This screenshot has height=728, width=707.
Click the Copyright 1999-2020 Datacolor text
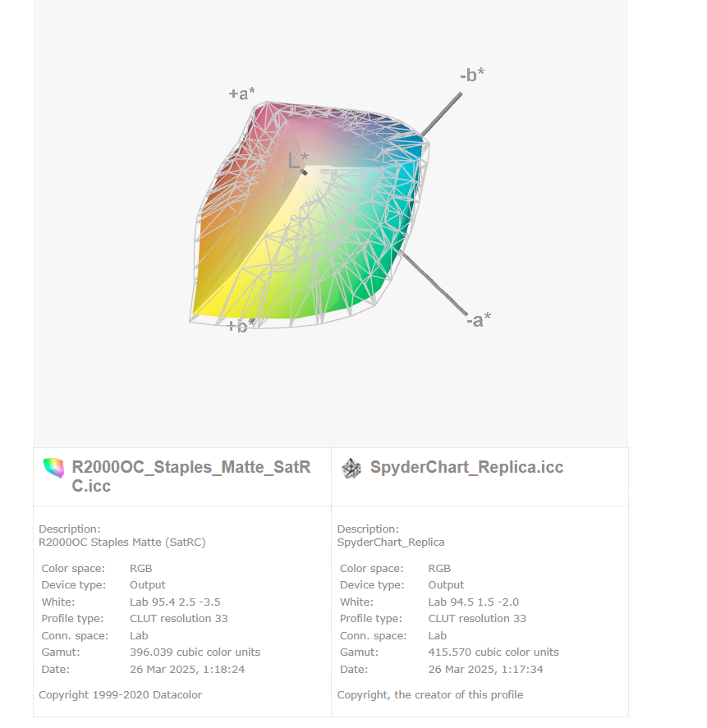120,694
